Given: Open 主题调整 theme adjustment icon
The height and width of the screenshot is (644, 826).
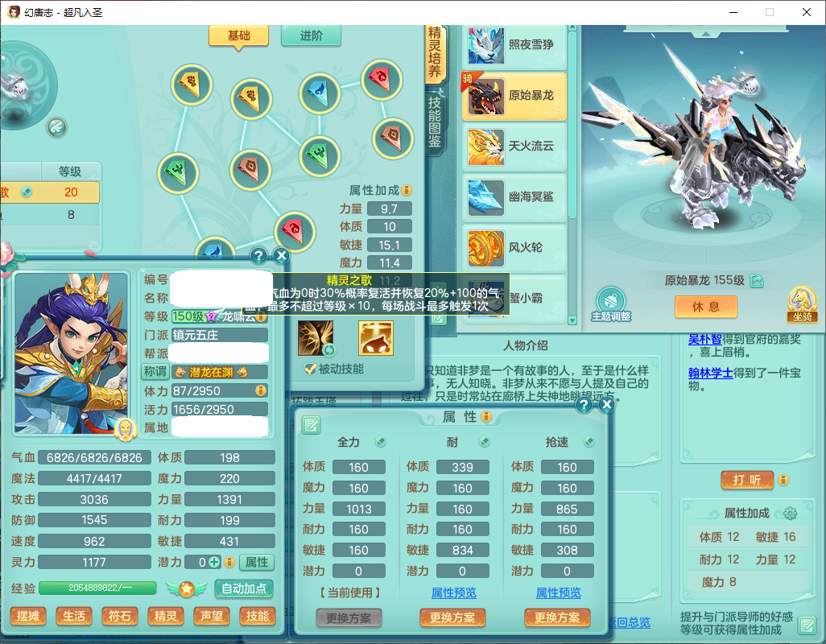Looking at the screenshot, I should click(610, 303).
